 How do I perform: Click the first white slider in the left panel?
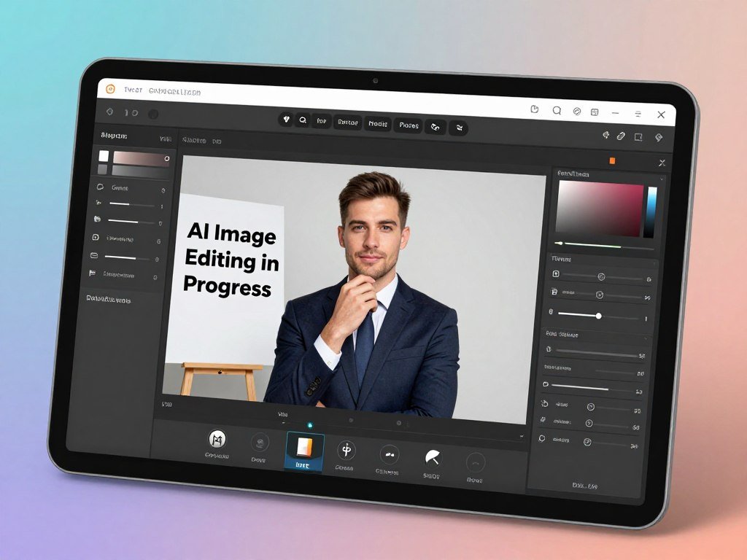click(131, 204)
